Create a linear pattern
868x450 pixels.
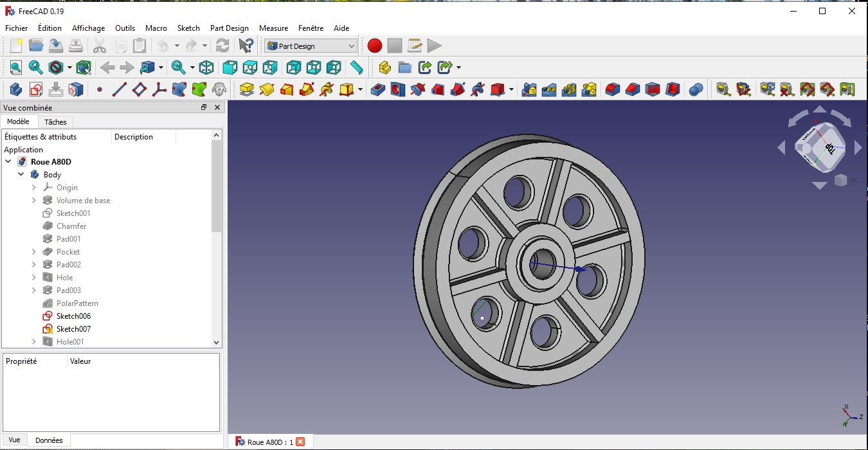[x=549, y=89]
